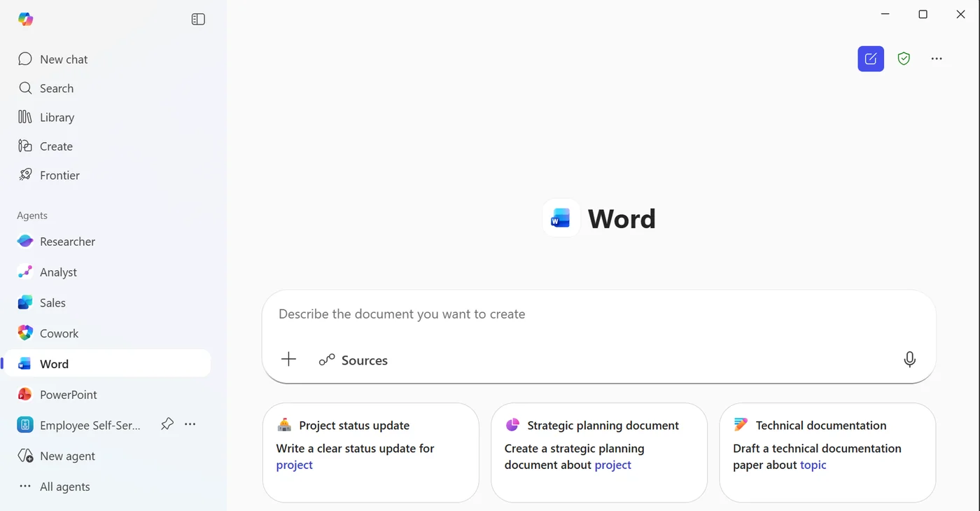Click the Agents section heading
Image resolution: width=980 pixels, height=511 pixels.
[x=32, y=216]
